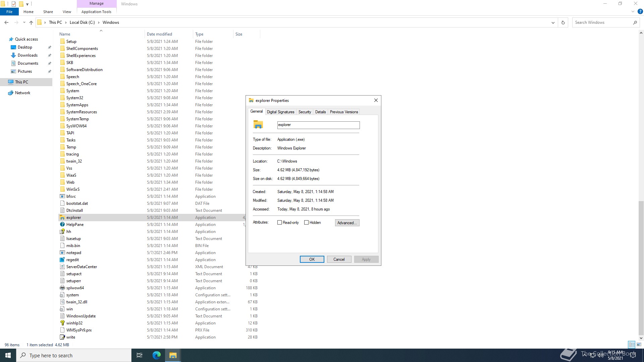Image resolution: width=644 pixels, height=362 pixels.
Task: Click the Up one level arrow
Action: (31, 22)
